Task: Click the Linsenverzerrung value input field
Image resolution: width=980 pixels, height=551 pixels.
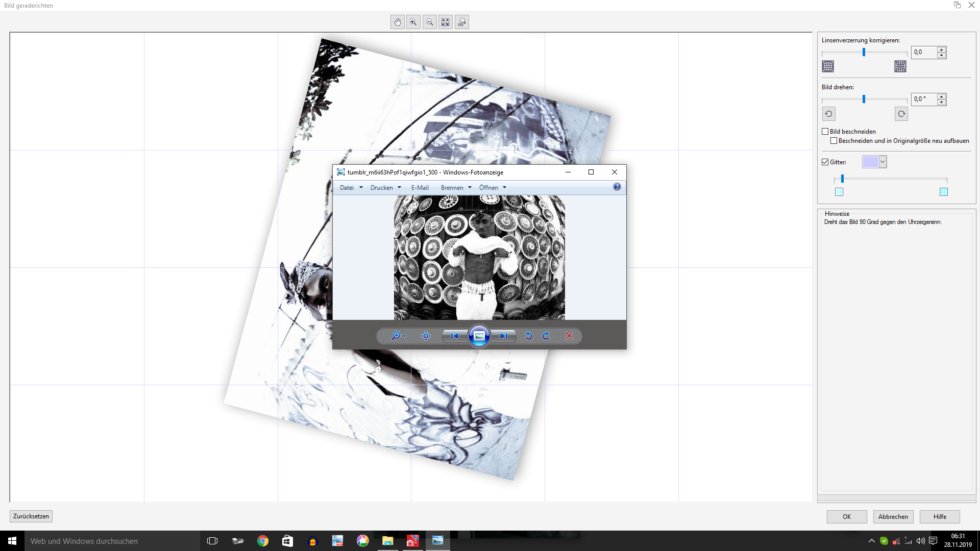Action: pyautogui.click(x=924, y=52)
